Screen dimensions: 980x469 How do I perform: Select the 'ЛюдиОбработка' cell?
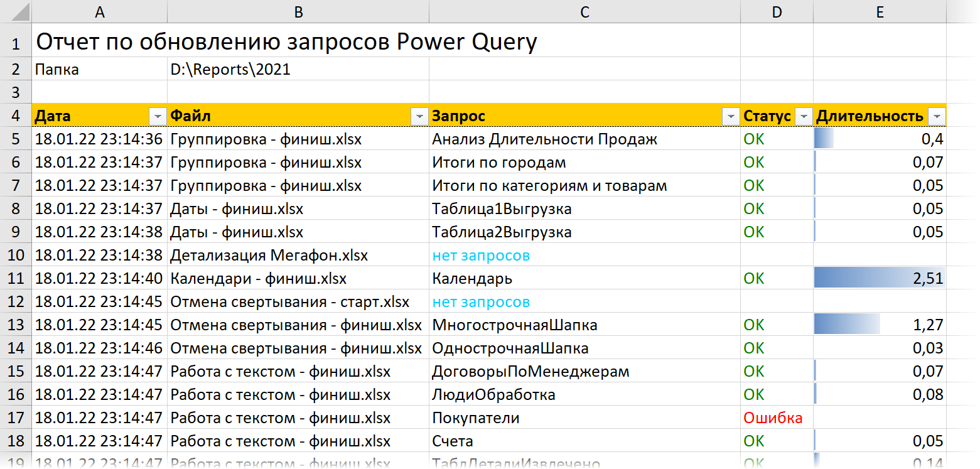pos(584,394)
